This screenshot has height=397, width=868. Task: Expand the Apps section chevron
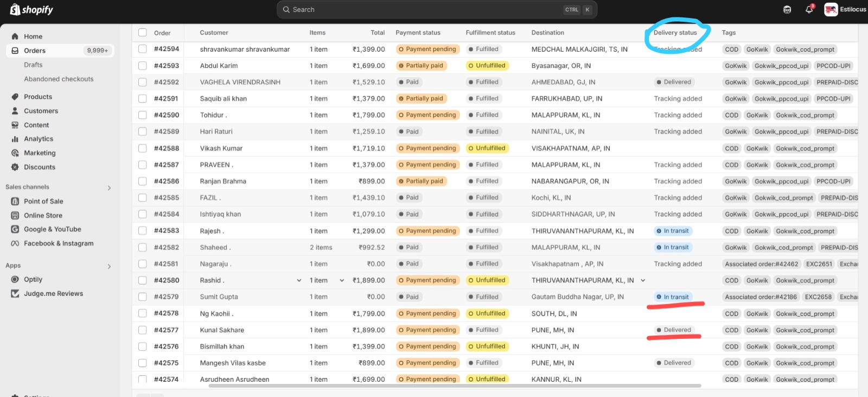[109, 266]
